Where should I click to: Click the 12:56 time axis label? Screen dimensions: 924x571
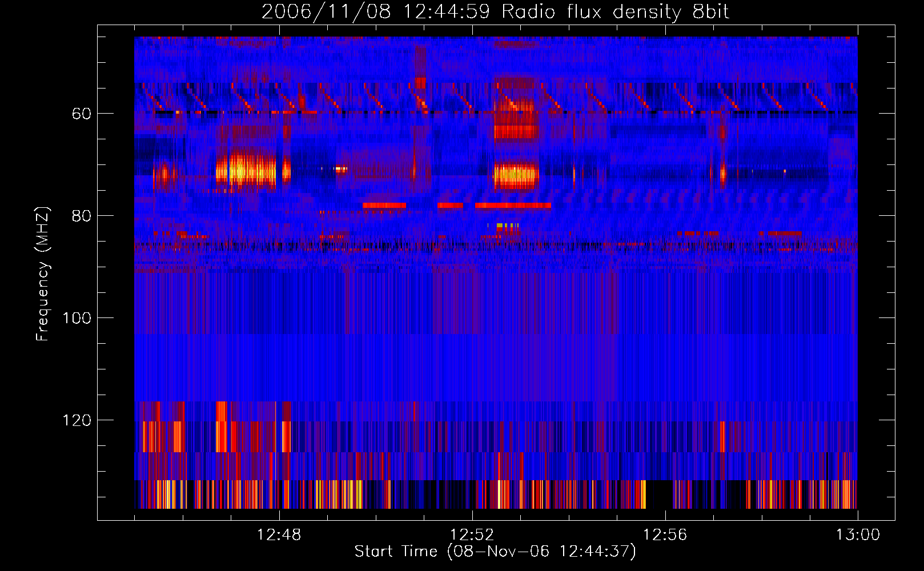click(x=665, y=535)
